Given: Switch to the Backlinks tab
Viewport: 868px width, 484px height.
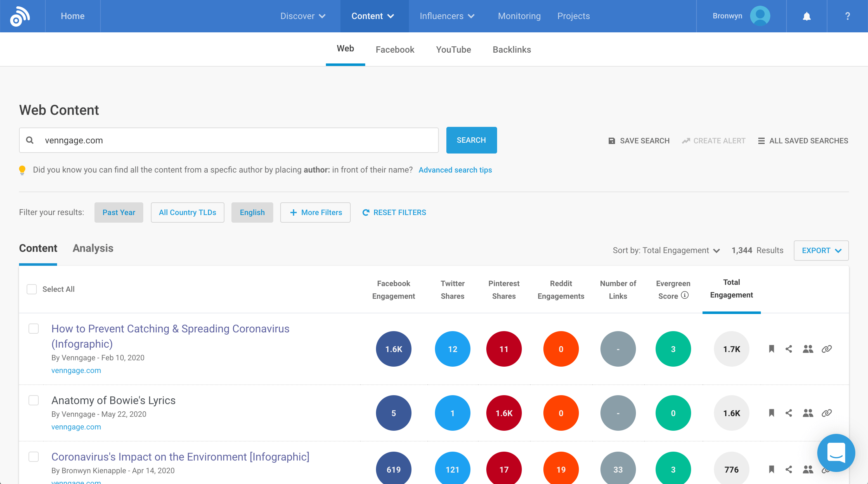Looking at the screenshot, I should pyautogui.click(x=511, y=49).
